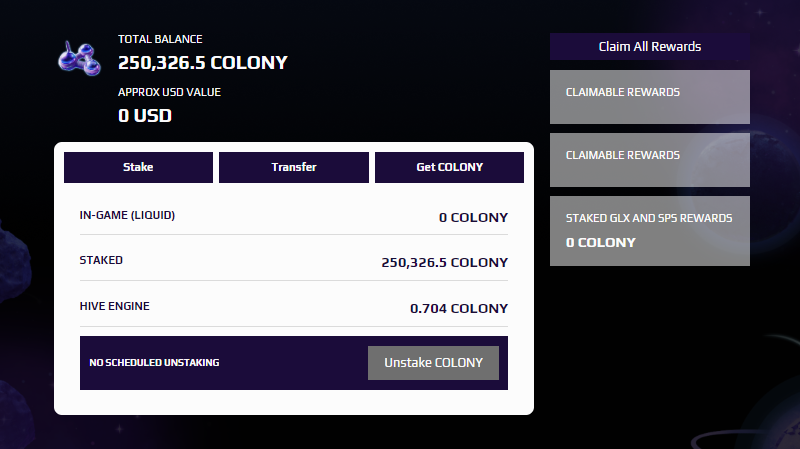This screenshot has height=449, width=800.
Task: Open the Stake action
Action: click(x=138, y=167)
